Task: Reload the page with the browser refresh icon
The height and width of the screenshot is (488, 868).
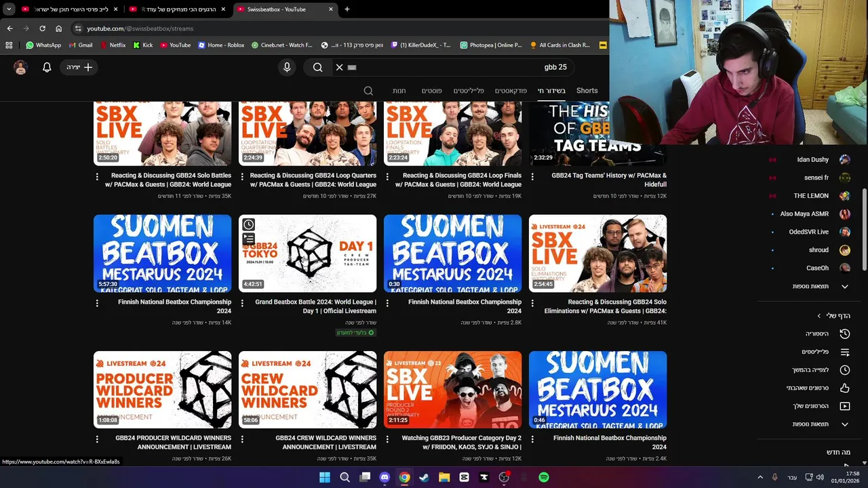Action: [42, 28]
